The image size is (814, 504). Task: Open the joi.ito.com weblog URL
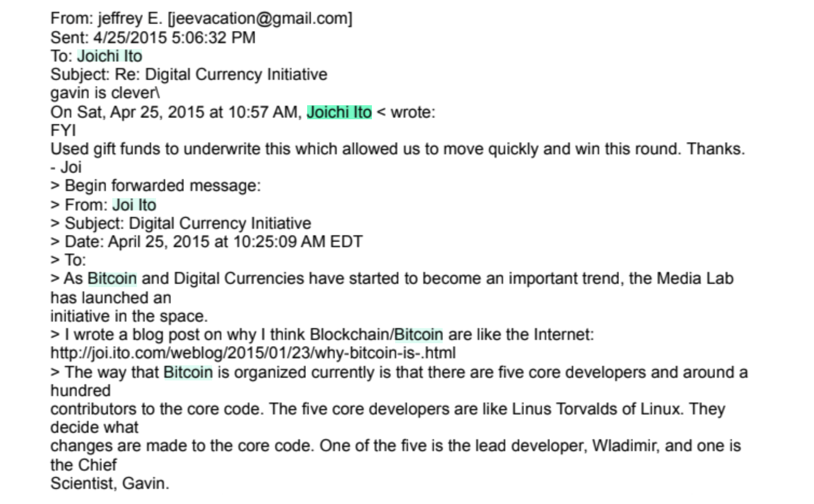point(253,353)
